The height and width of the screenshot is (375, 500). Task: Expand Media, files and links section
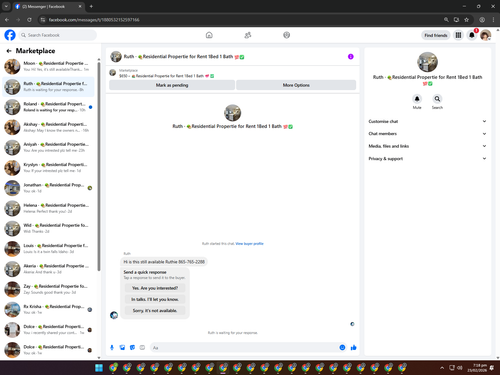pyautogui.click(x=427, y=146)
